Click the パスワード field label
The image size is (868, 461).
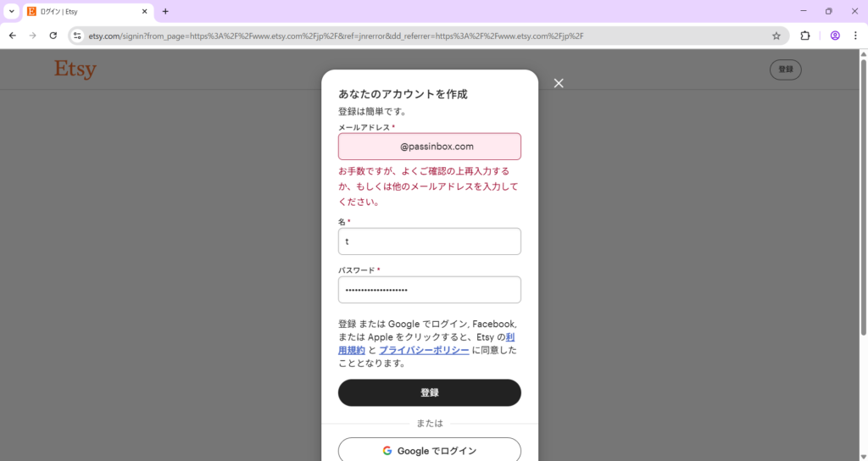pos(357,270)
